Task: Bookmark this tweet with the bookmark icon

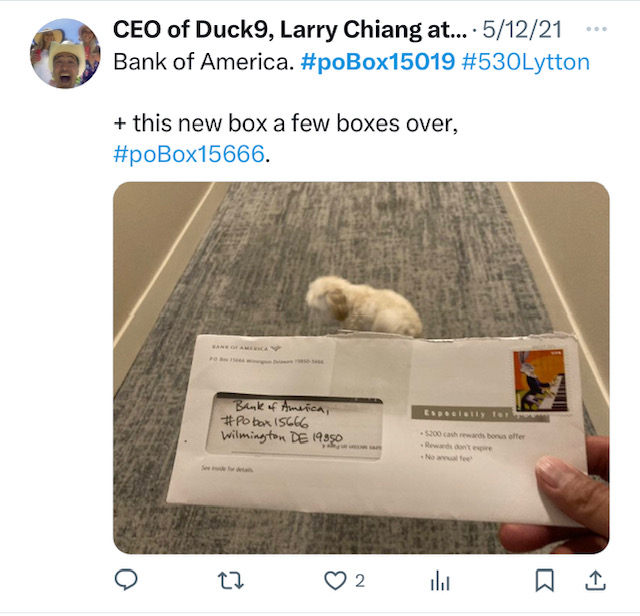Action: pyautogui.click(x=544, y=580)
